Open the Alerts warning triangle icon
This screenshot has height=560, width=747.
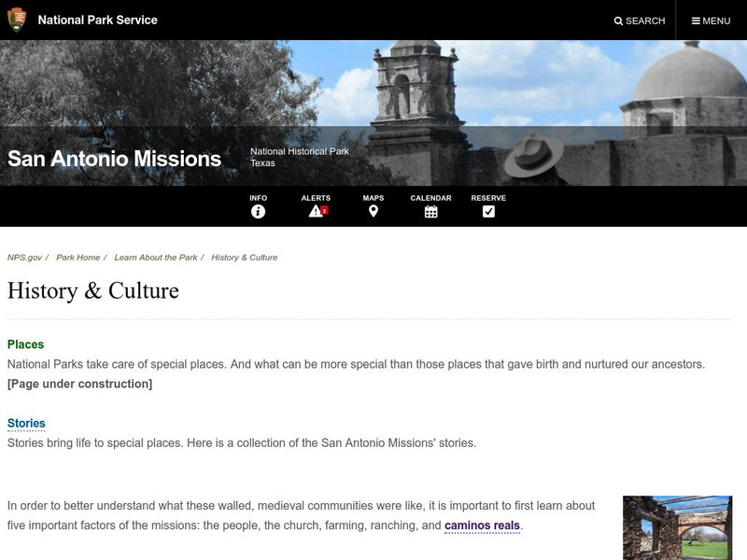pyautogui.click(x=315, y=211)
